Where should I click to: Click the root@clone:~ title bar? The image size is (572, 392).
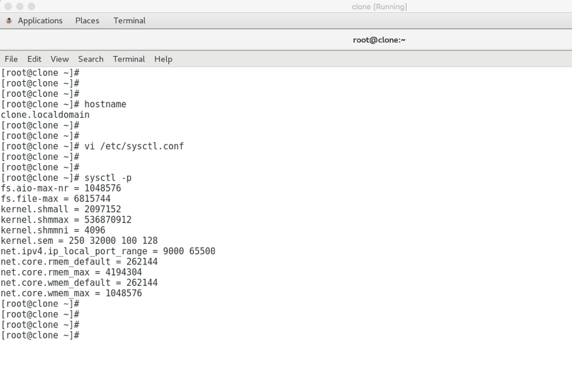379,39
